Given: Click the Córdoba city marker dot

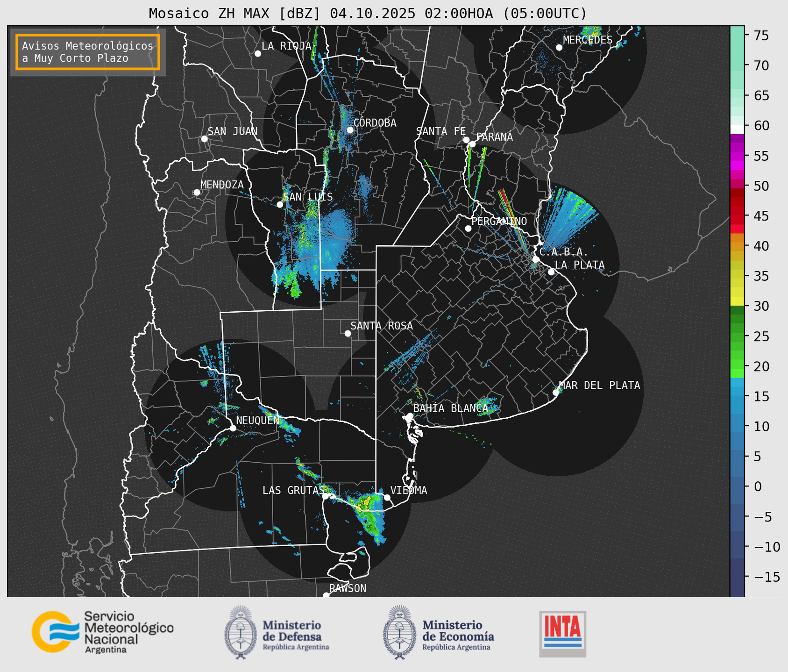Looking at the screenshot, I should click(350, 130).
